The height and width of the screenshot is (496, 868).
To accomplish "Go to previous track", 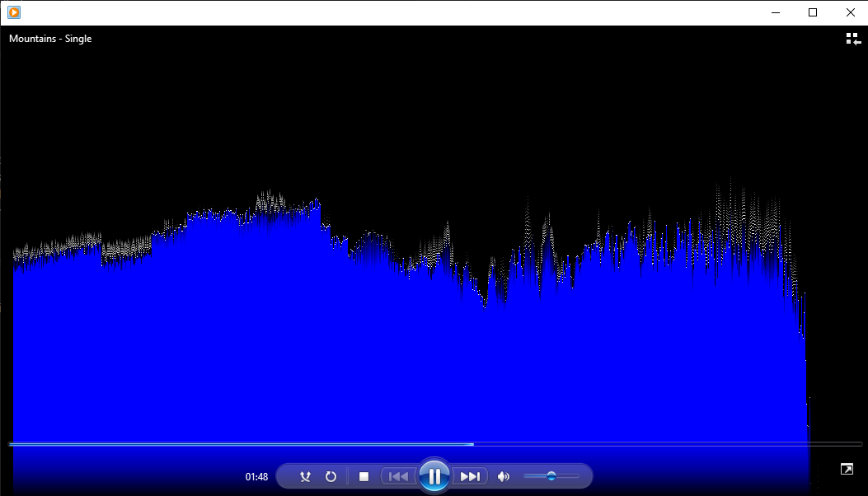I will click(399, 476).
